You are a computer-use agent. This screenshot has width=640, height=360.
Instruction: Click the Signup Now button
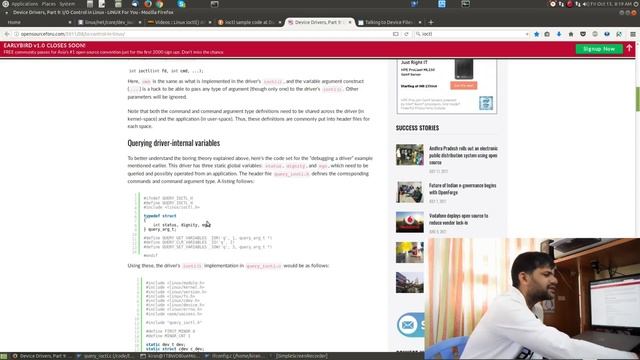coord(599,49)
